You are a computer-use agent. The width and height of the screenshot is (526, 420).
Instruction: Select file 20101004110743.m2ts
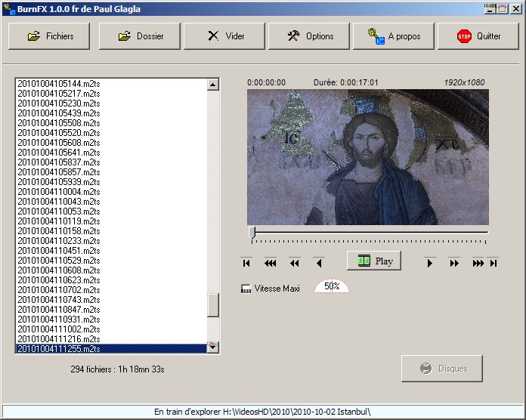pos(111,300)
